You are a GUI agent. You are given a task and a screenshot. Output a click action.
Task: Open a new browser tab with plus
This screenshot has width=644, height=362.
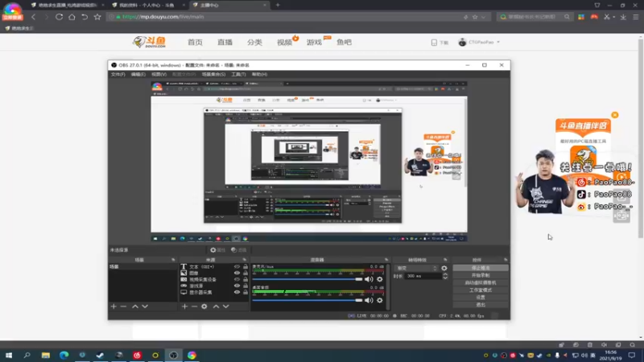[278, 5]
